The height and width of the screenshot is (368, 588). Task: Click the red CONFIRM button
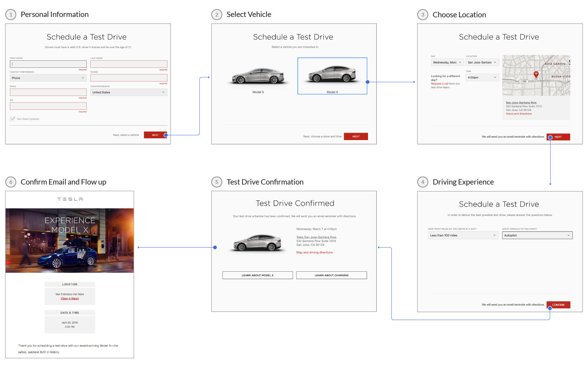(x=558, y=305)
